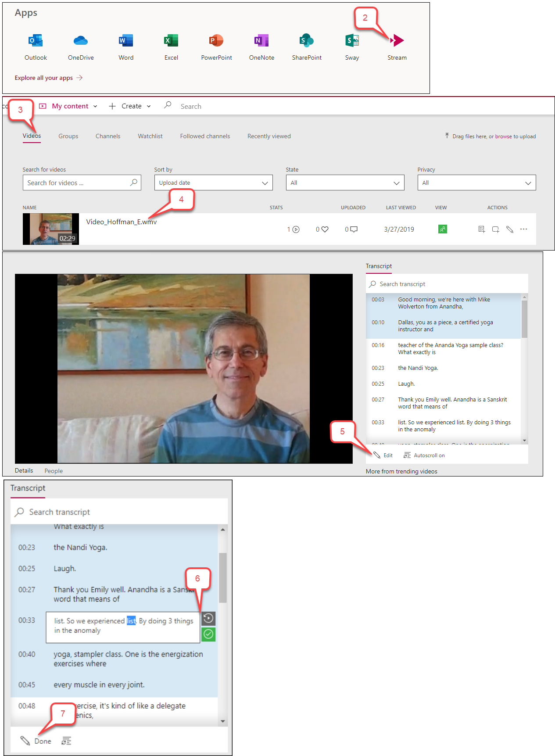Viewport: 555px width, 756px height.
Task: Click the editable transcript text box at 00:33
Action: point(123,627)
